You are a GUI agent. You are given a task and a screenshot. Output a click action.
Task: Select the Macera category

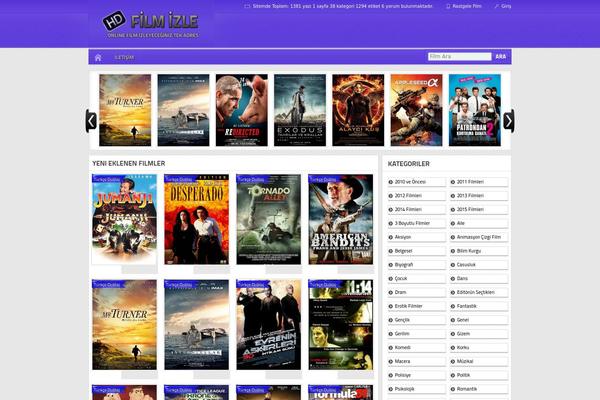[417, 361]
